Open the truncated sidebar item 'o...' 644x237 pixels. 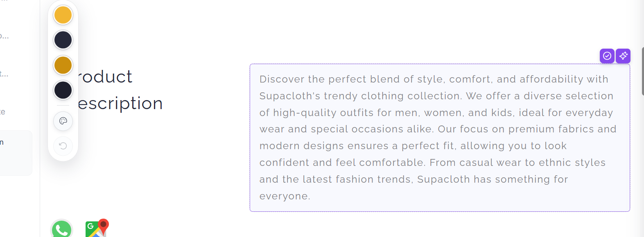pos(4,36)
